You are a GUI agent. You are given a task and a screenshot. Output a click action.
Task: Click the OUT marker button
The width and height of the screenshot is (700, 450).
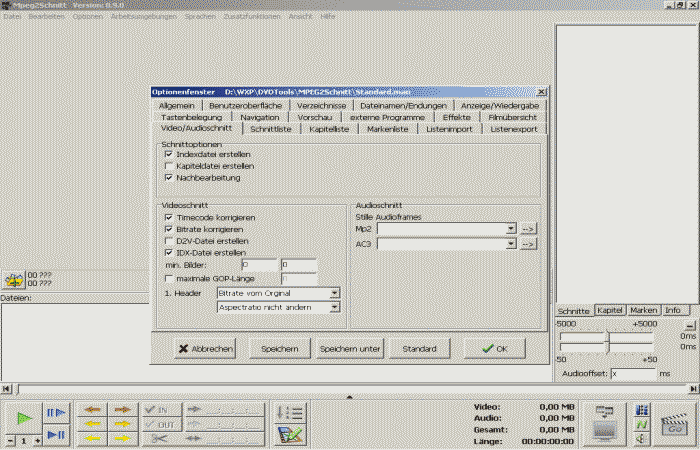coord(161,424)
